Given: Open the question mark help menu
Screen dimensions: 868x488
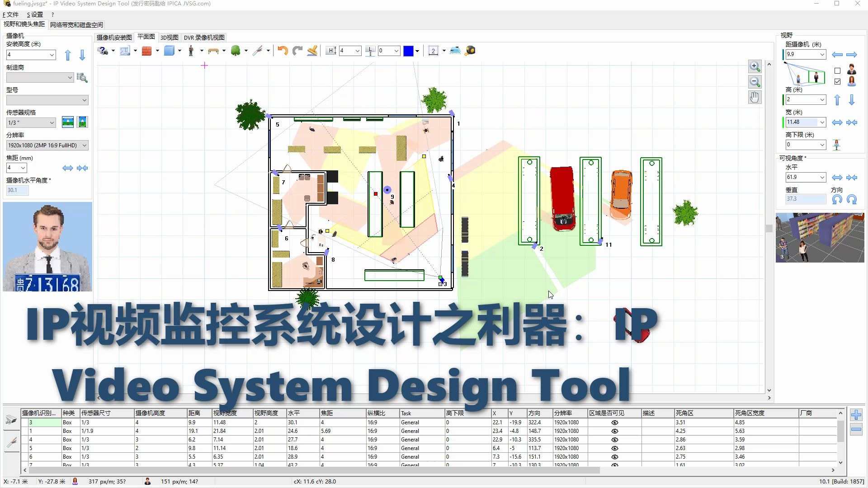Looking at the screenshot, I should point(52,14).
